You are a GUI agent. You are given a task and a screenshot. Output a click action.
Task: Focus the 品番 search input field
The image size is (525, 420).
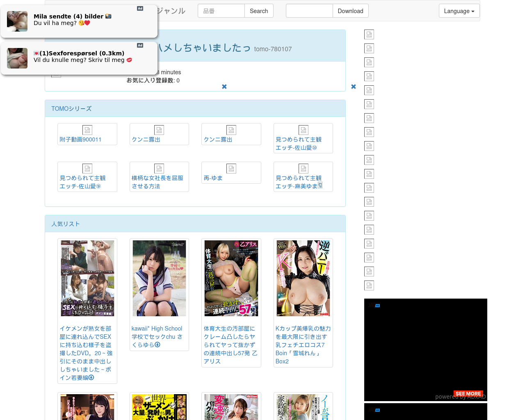point(221,11)
